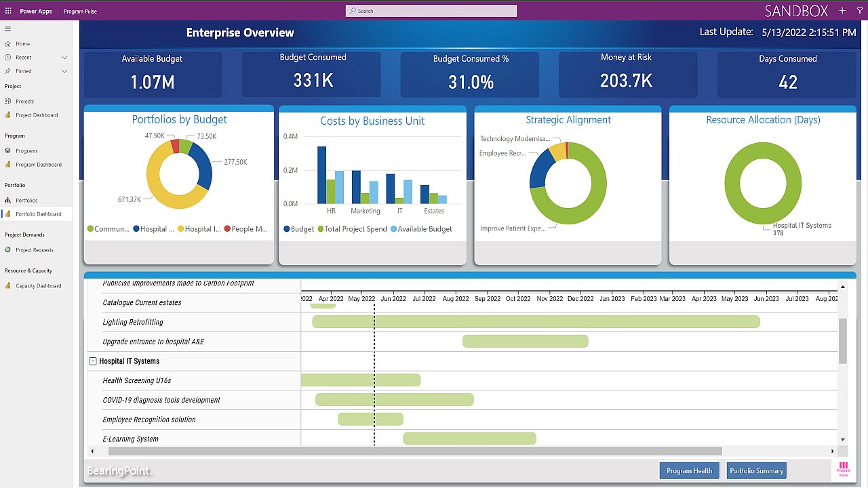Click the Program Pulse logo at bottom right
Screen dimensions: 868x488
click(844, 469)
